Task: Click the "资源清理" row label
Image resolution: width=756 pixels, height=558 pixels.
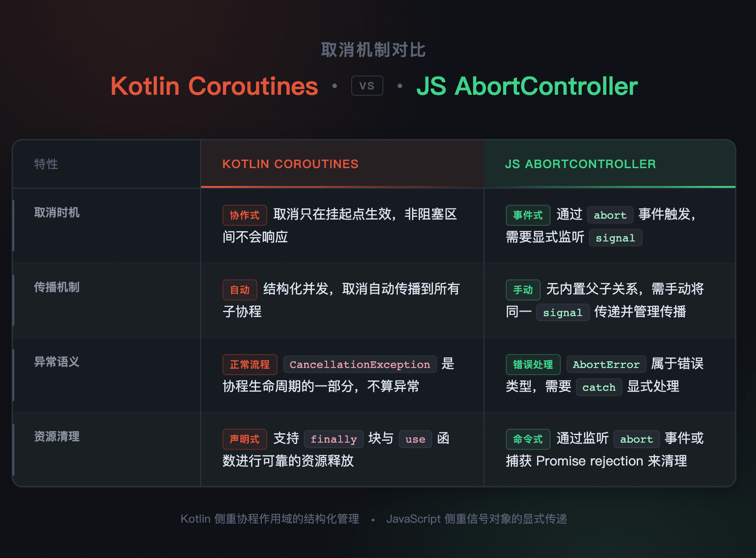Action: (x=57, y=436)
